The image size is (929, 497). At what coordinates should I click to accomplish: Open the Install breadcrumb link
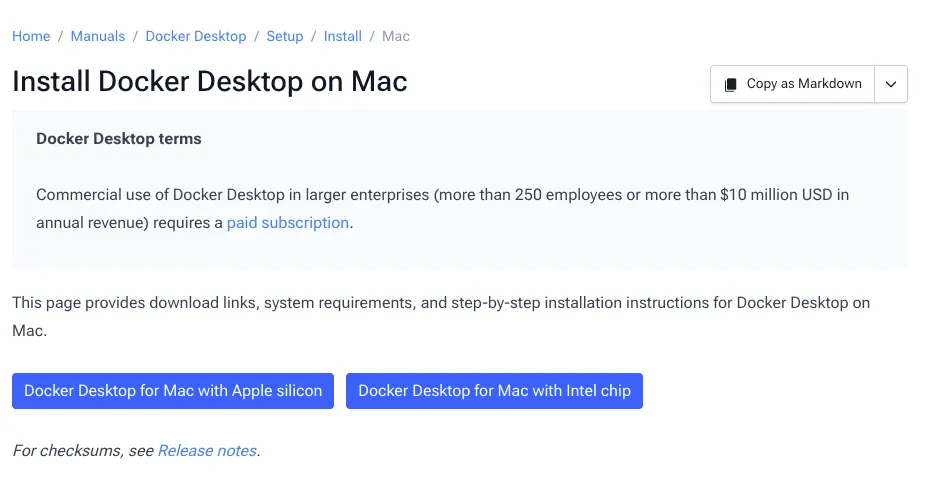tap(343, 36)
